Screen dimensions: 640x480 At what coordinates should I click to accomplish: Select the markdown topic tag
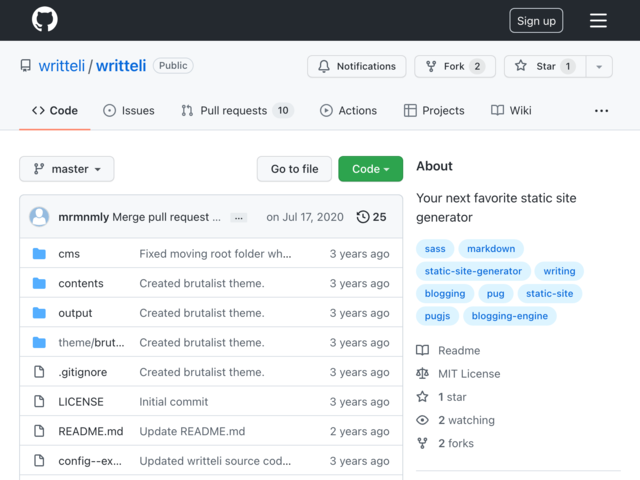(491, 249)
